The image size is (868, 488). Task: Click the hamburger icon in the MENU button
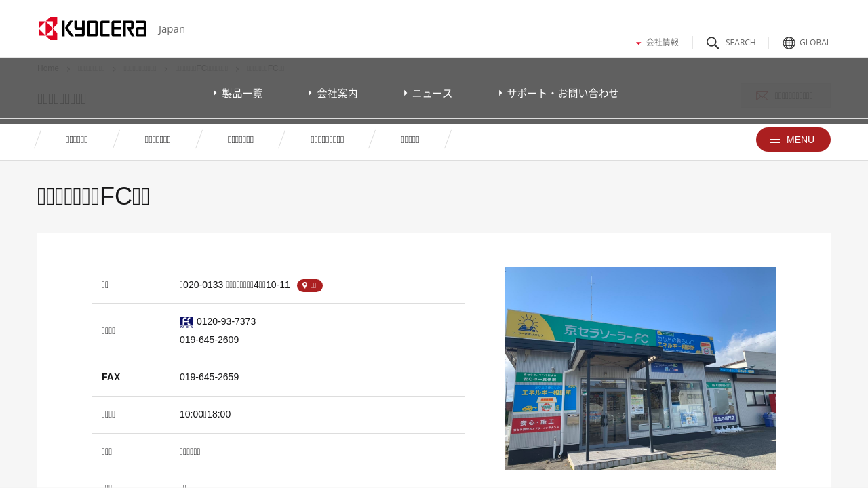pyautogui.click(x=774, y=140)
